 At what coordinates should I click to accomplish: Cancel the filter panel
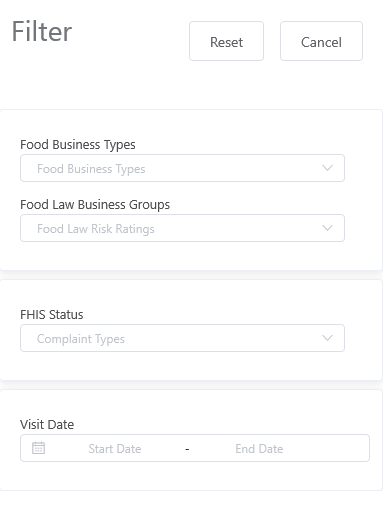[321, 41]
